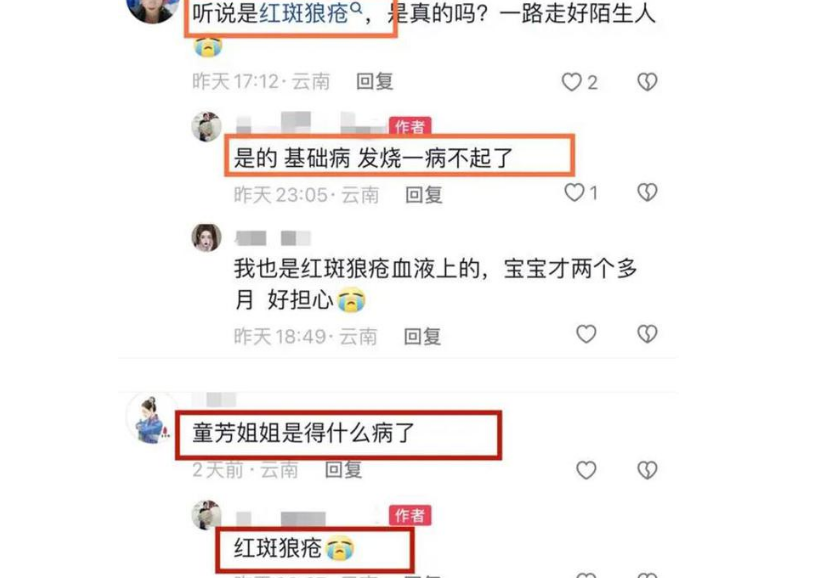832x578 pixels.
Task: Dislike the 童芳姐姐 comment from 2天前
Action: pos(647,470)
